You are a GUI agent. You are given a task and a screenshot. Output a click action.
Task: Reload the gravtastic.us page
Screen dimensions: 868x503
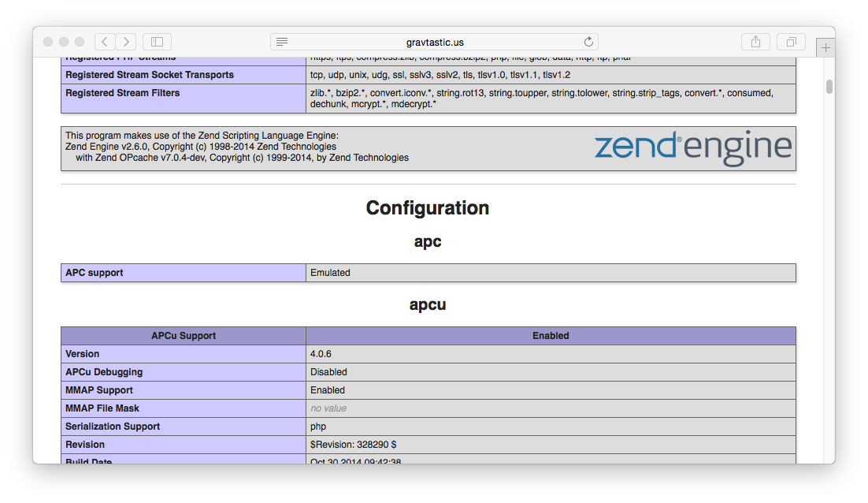click(x=588, y=42)
